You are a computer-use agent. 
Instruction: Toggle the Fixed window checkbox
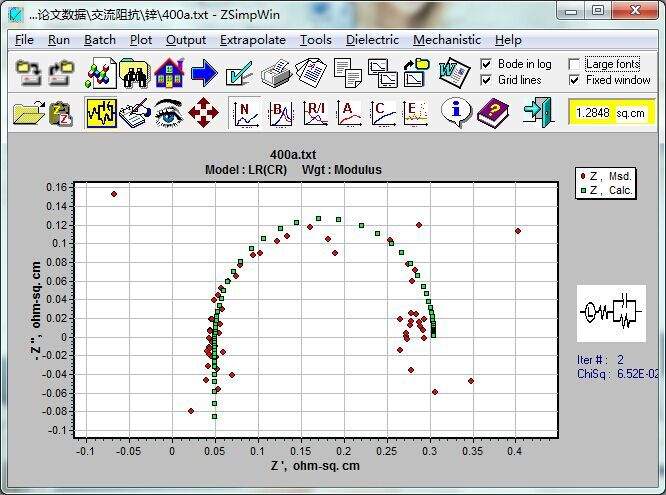[x=574, y=80]
